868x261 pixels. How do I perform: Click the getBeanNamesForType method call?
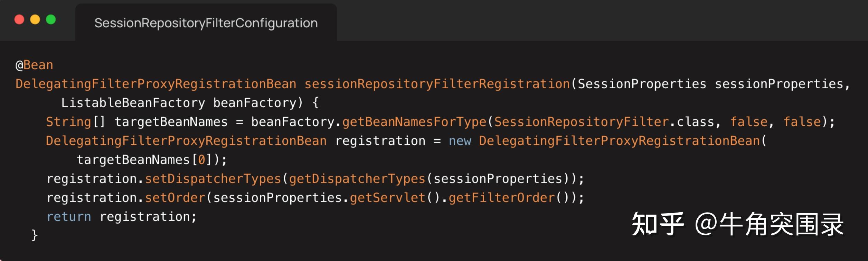click(414, 122)
